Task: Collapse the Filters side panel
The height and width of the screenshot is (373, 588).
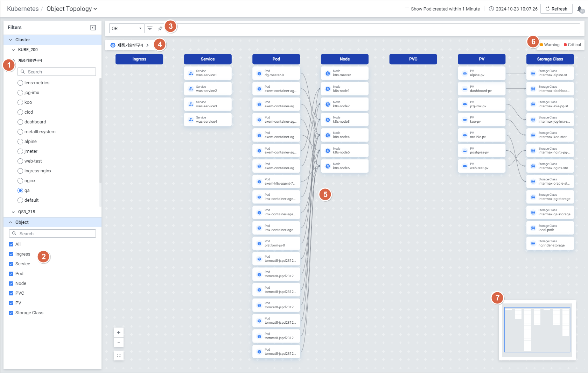Action: pyautogui.click(x=93, y=28)
